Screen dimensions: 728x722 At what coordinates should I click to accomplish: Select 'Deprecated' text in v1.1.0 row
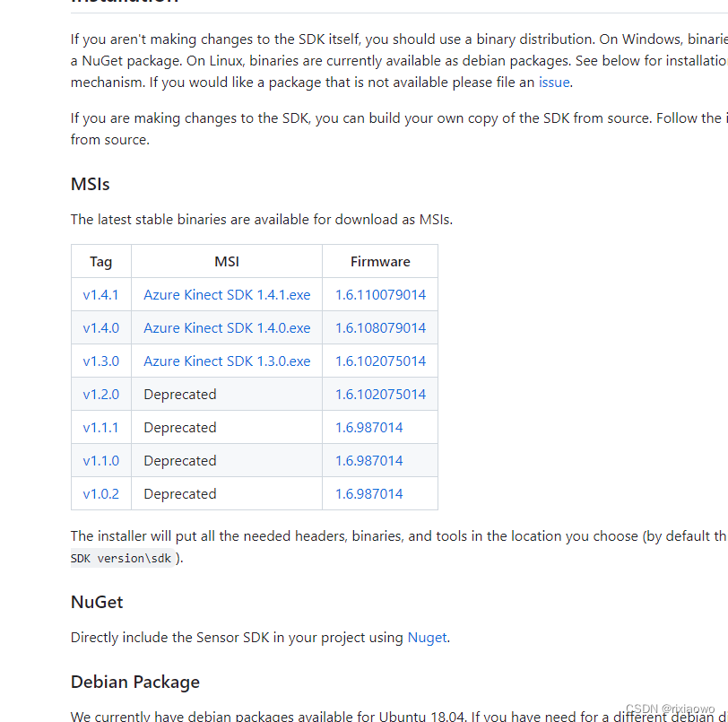179,461
